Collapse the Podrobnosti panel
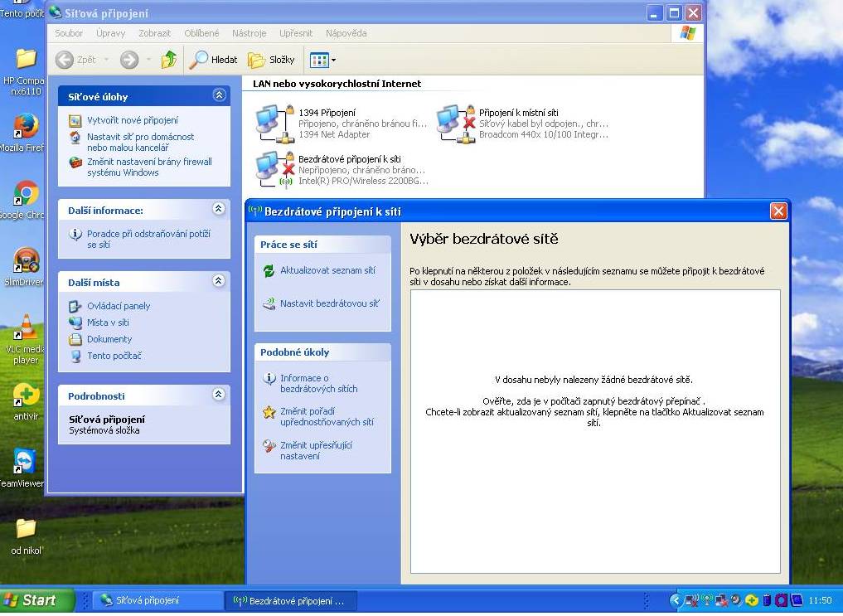Screen dimensions: 843x616 218,394
